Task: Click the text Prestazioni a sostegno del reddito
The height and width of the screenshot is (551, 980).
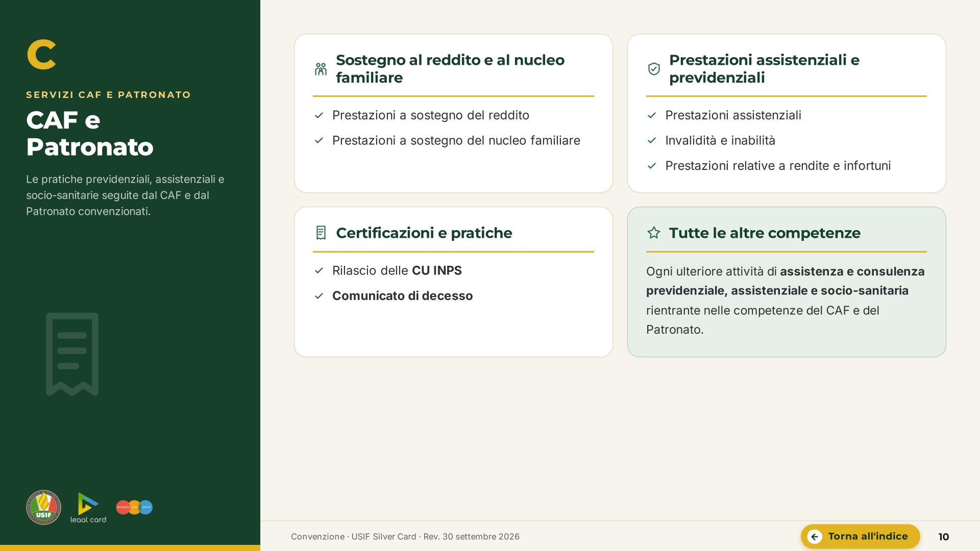Action: pyautogui.click(x=431, y=115)
